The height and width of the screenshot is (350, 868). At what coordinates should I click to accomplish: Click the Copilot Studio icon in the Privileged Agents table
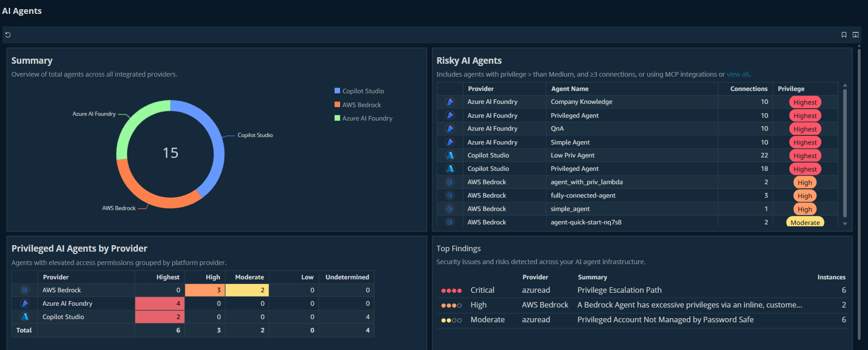pos(25,317)
